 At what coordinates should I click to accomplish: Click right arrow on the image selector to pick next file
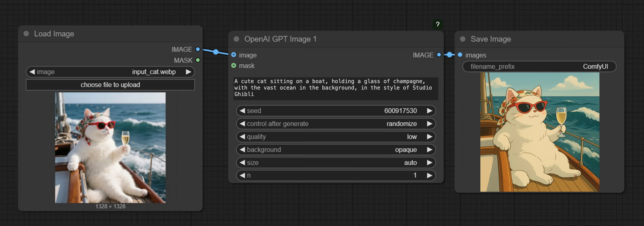189,72
